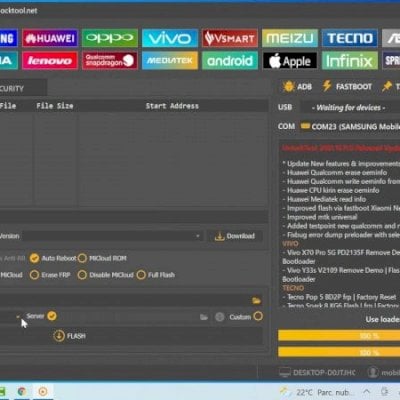Select the Android tile
400x400 pixels.
tap(230, 60)
